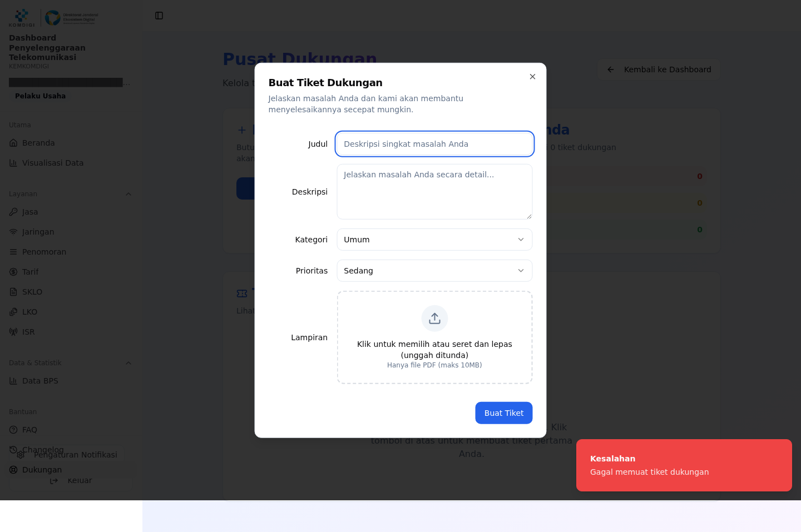Screen dimensions: 801x532
Task: Click the Beranda home icon
Action: pyautogui.click(x=13, y=143)
